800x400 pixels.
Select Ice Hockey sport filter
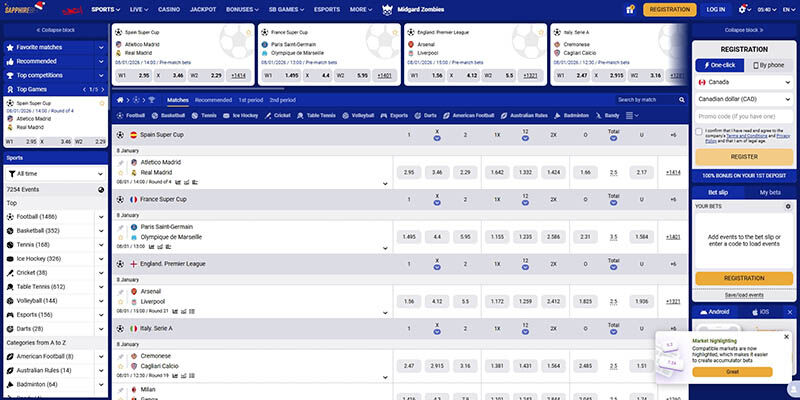(x=241, y=116)
